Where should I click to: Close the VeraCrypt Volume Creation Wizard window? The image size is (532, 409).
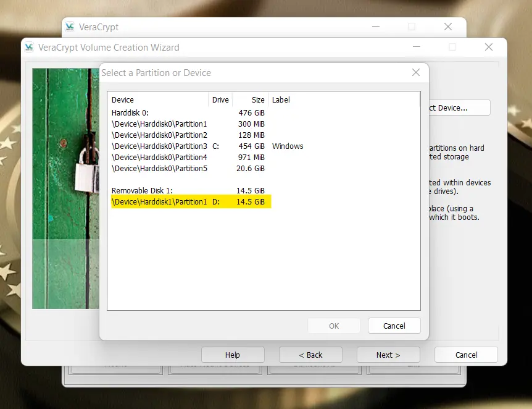point(489,47)
